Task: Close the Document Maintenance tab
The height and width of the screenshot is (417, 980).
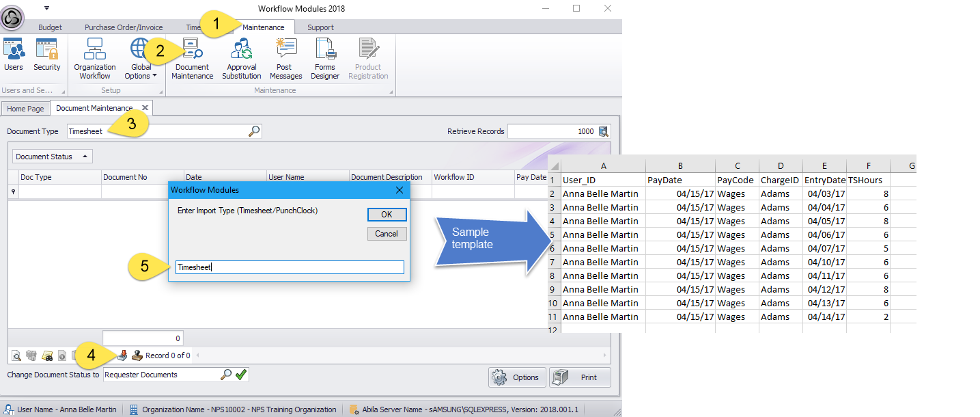Action: tap(145, 108)
